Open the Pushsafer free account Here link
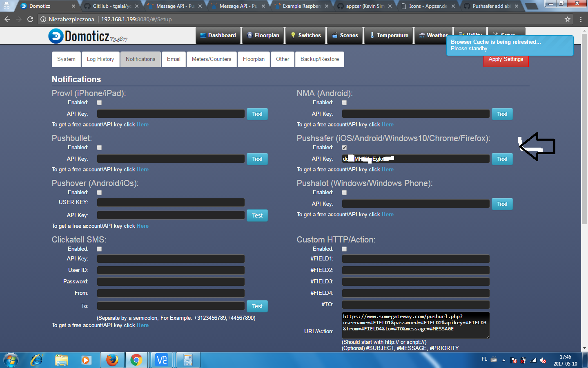The height and width of the screenshot is (368, 588). click(388, 170)
